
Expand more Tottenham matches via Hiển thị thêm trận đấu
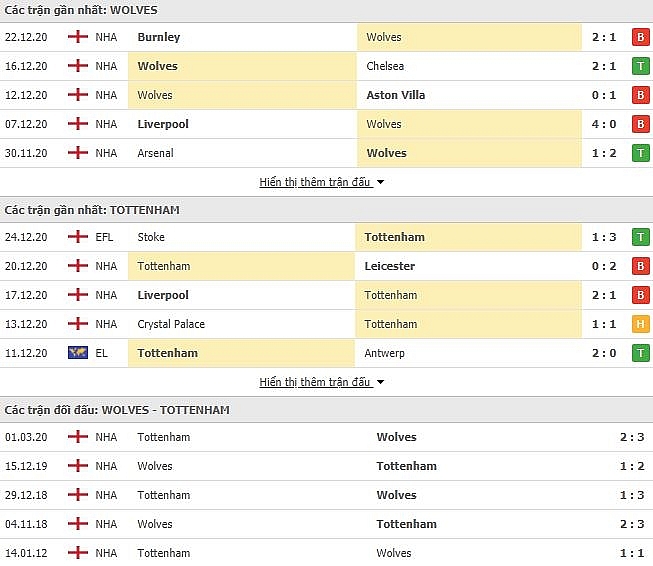(x=314, y=382)
